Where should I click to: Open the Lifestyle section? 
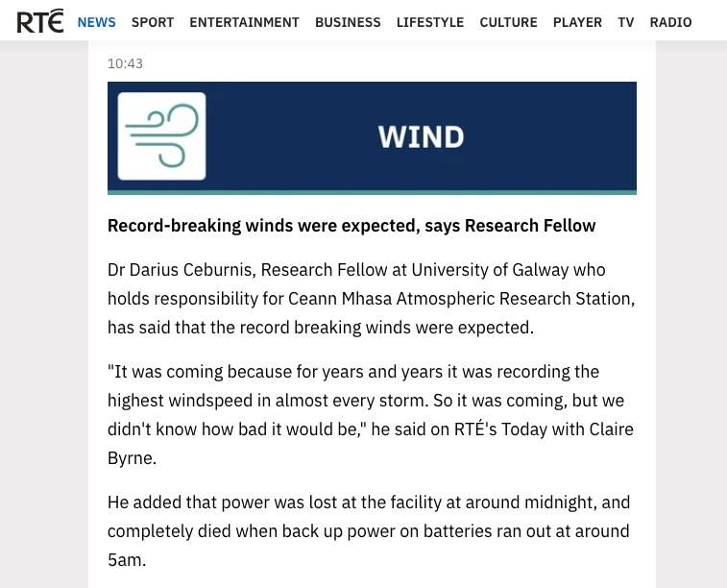click(x=430, y=22)
